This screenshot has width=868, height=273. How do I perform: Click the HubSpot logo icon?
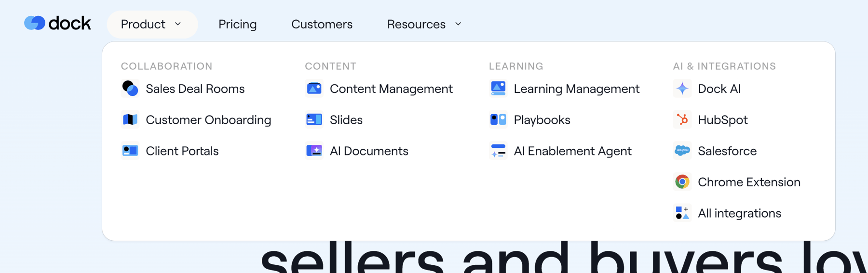point(682,119)
